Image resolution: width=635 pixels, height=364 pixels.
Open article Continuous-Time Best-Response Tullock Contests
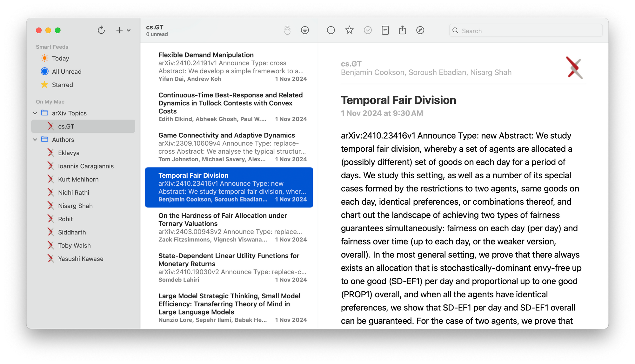pos(229,107)
